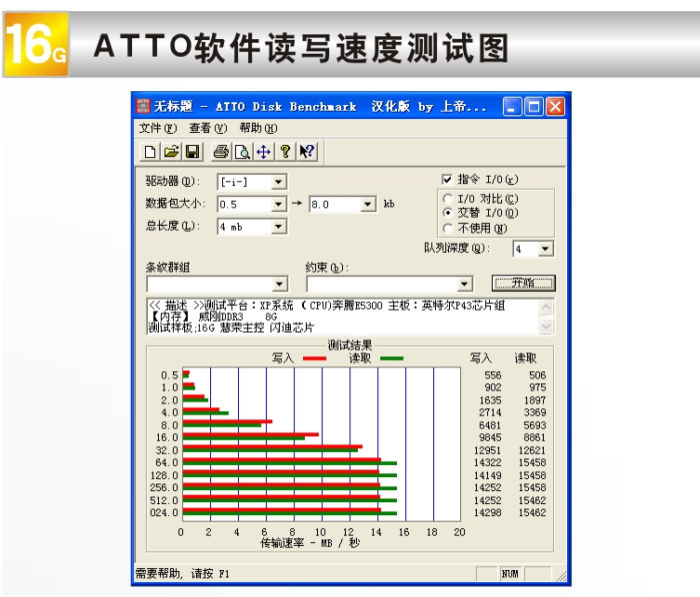Close the ATTO Disk Benchmark window
This screenshot has width=700, height=597.
[555, 107]
